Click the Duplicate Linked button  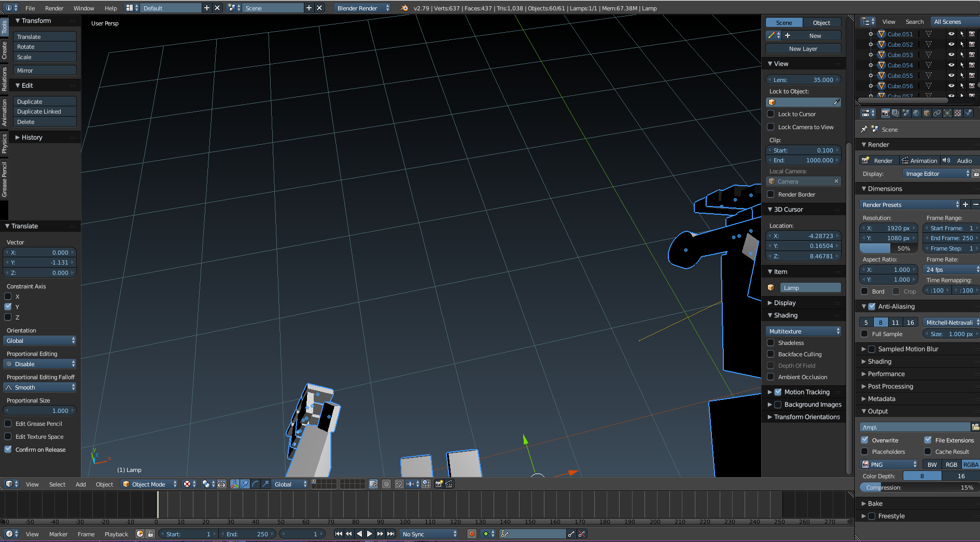(x=45, y=112)
